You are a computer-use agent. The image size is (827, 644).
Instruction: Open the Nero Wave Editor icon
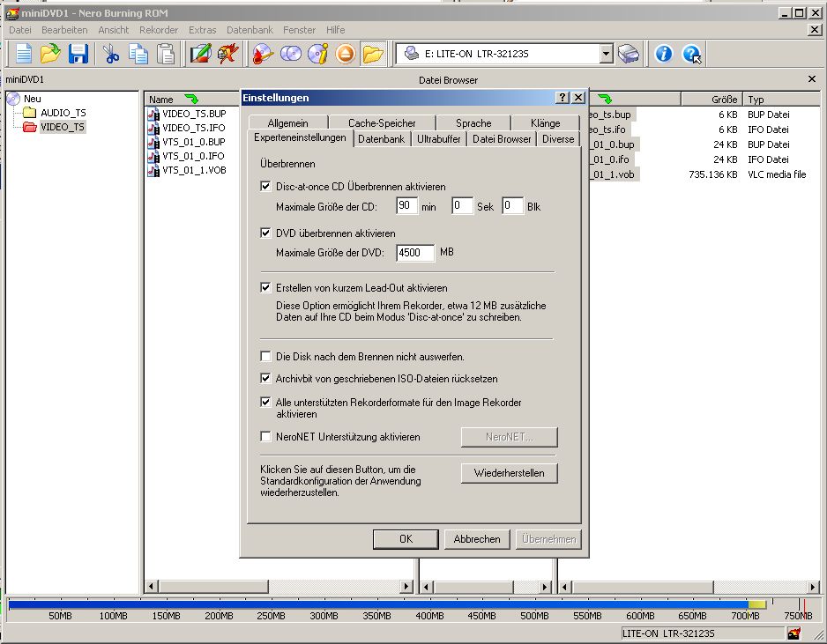228,54
